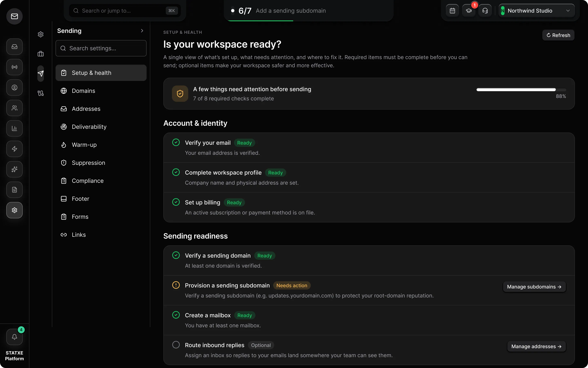
Task: Click the 6/7 Add a sending subdomain step
Action: pyautogui.click(x=308, y=11)
